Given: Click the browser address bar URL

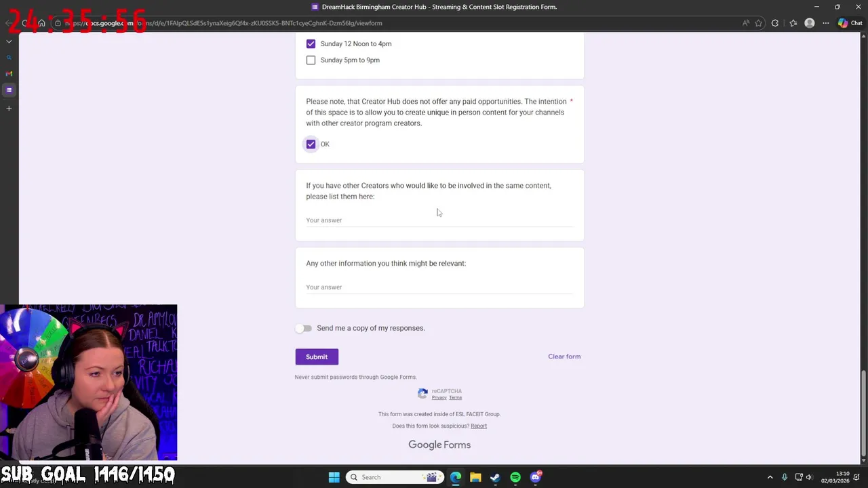Looking at the screenshot, I should (x=224, y=23).
